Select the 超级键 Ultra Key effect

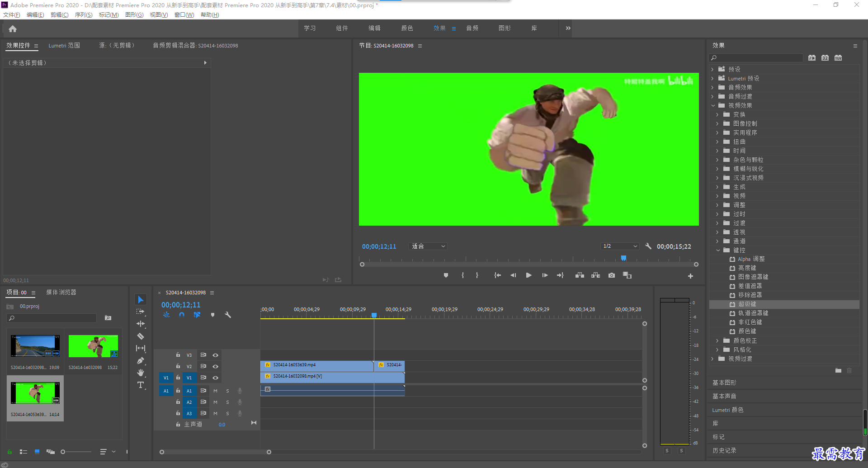pyautogui.click(x=747, y=304)
